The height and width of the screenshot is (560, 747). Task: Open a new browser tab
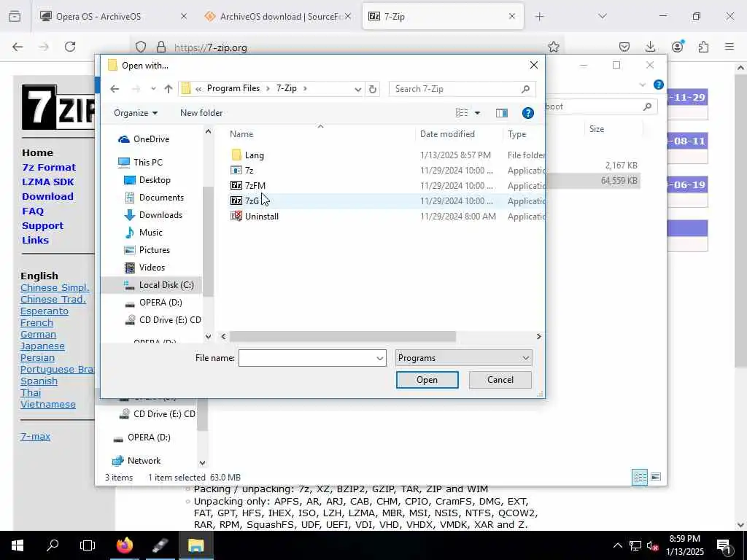[x=539, y=16]
